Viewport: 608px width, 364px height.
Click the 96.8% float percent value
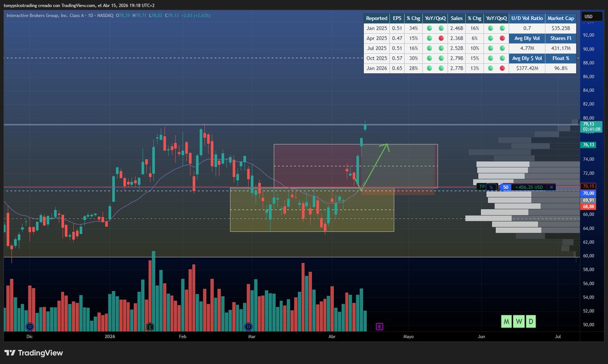561,68
